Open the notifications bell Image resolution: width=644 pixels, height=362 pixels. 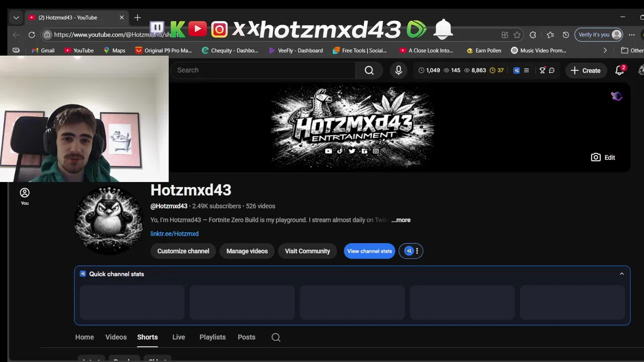coord(620,70)
